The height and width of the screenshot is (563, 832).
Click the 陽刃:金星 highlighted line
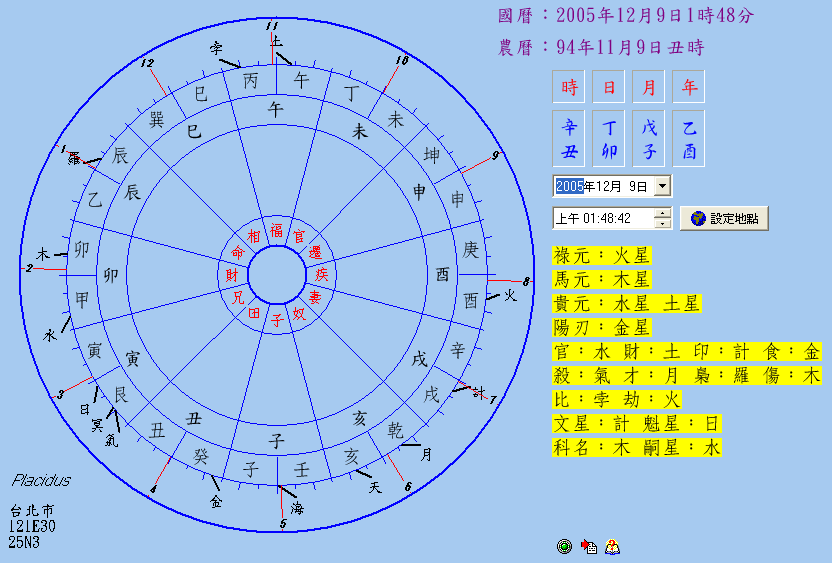[601, 327]
